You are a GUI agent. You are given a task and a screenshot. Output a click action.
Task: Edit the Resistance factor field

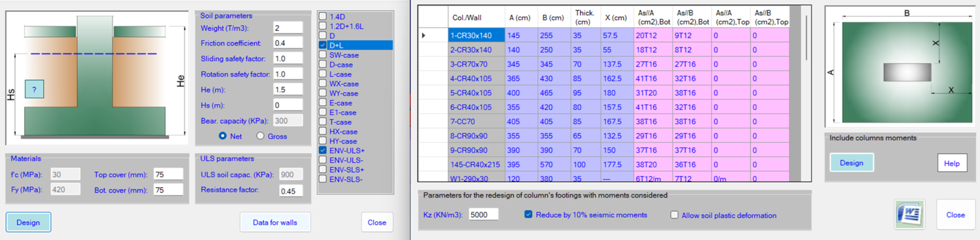tap(290, 190)
